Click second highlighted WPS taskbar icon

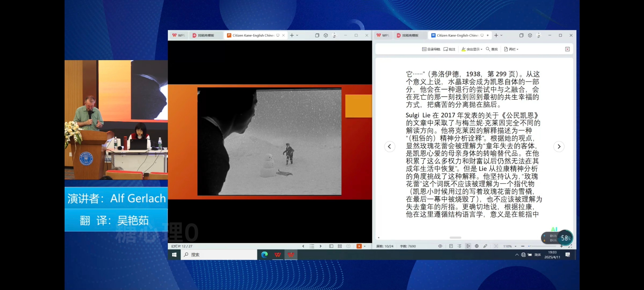[x=291, y=255]
